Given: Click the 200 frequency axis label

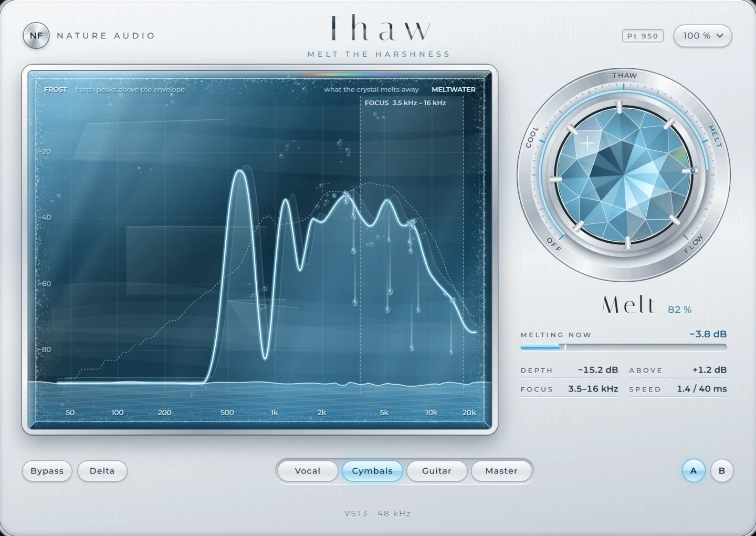Looking at the screenshot, I should click(x=165, y=413).
